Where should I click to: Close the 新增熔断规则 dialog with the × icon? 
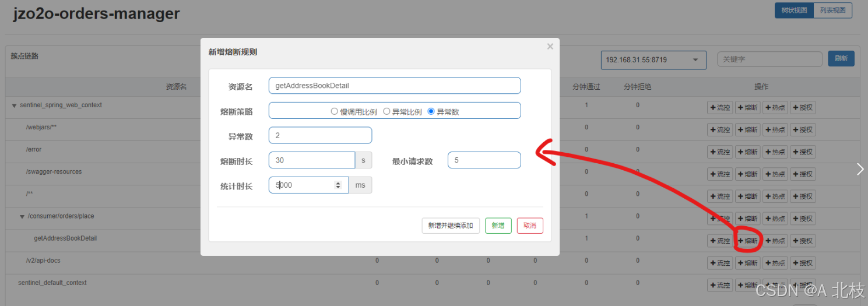(550, 47)
